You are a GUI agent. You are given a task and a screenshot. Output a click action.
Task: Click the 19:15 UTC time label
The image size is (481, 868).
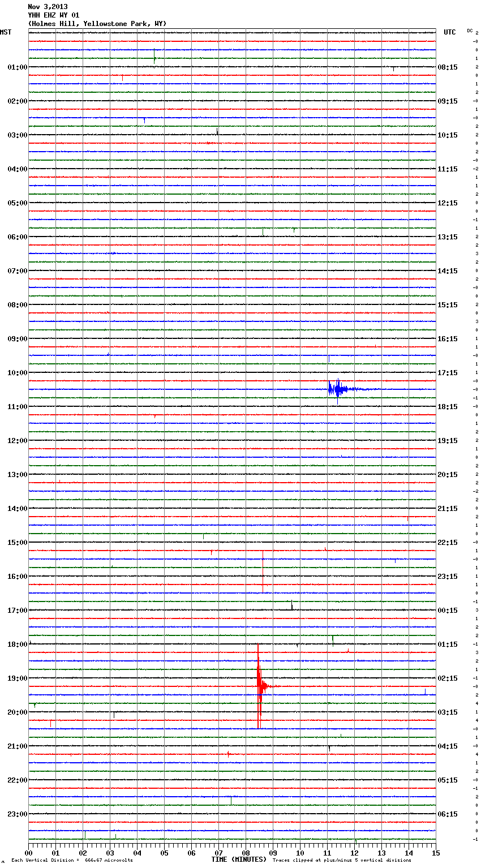[x=448, y=441]
